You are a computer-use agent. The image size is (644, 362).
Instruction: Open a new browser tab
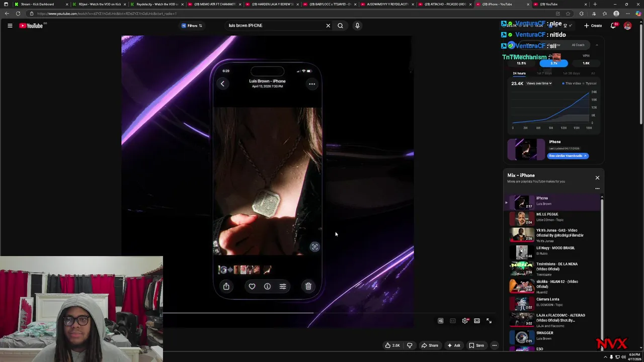click(595, 4)
